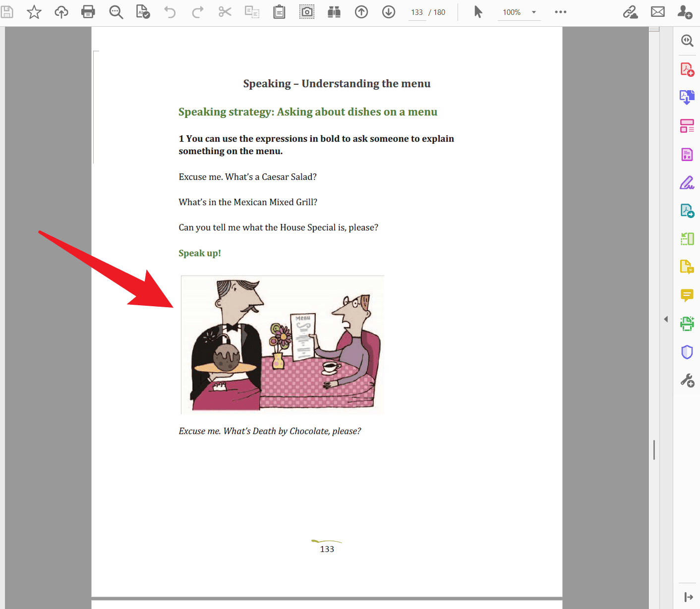Open more tools ellipsis menu
700x609 pixels.
click(561, 12)
